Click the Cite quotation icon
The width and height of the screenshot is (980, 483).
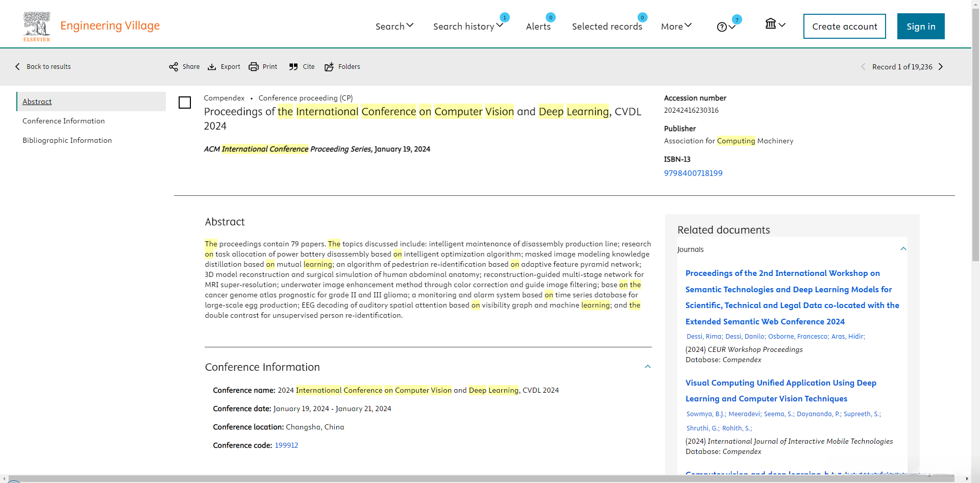[293, 67]
